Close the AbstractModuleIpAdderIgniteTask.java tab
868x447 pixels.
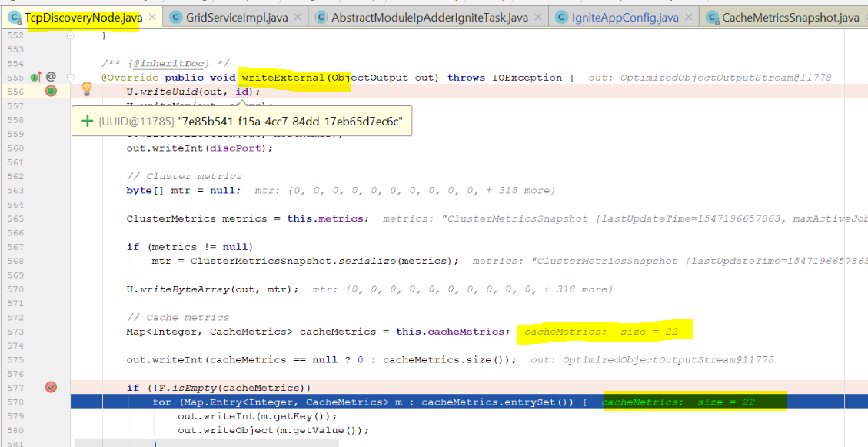tap(538, 18)
